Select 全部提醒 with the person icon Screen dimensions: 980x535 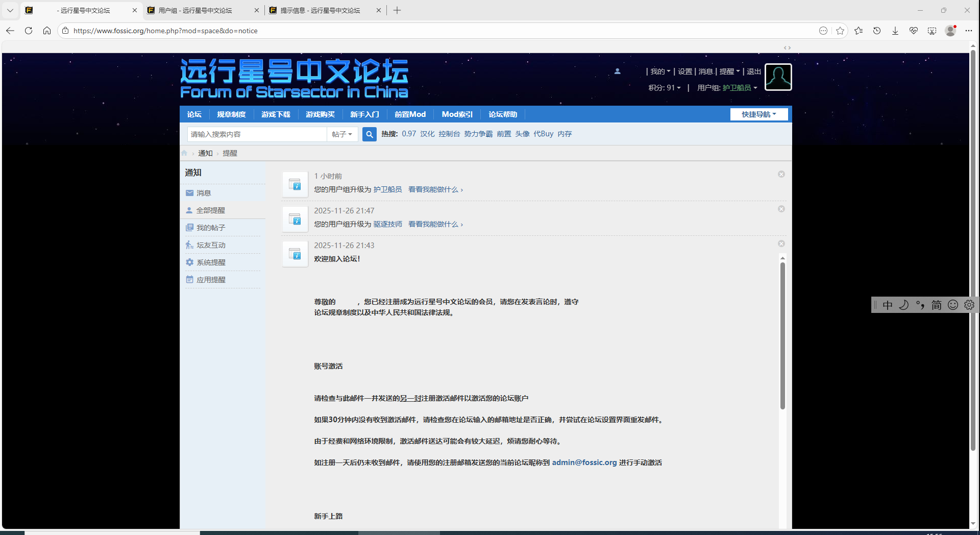(x=190, y=210)
